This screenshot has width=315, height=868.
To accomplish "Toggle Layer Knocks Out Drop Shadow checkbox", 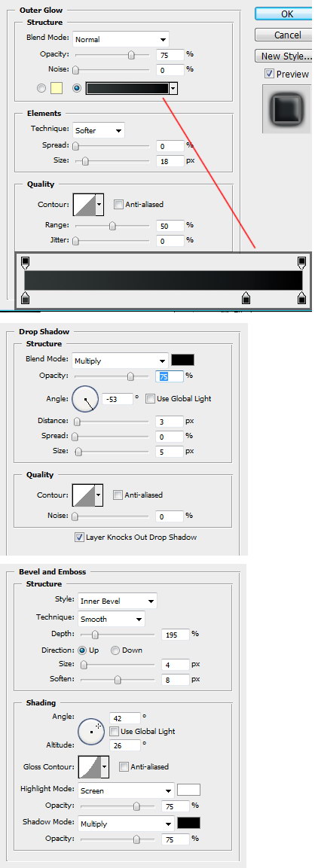I will click(79, 537).
